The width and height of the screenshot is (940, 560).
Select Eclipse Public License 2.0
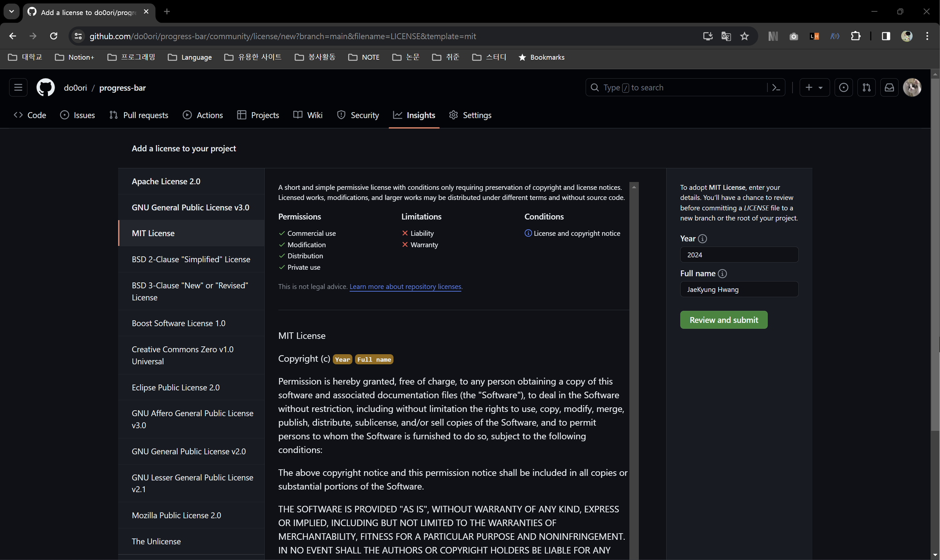(x=191, y=388)
